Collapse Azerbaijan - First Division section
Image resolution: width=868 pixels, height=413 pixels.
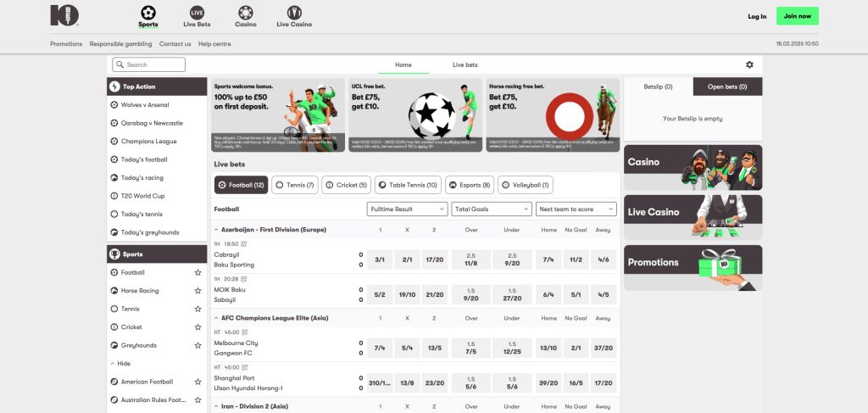216,230
